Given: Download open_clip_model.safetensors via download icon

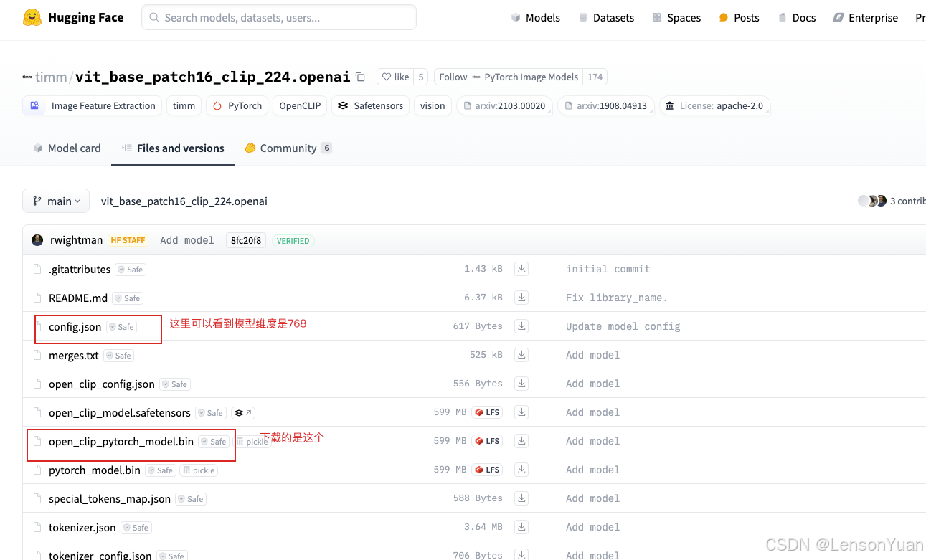Looking at the screenshot, I should pos(522,412).
